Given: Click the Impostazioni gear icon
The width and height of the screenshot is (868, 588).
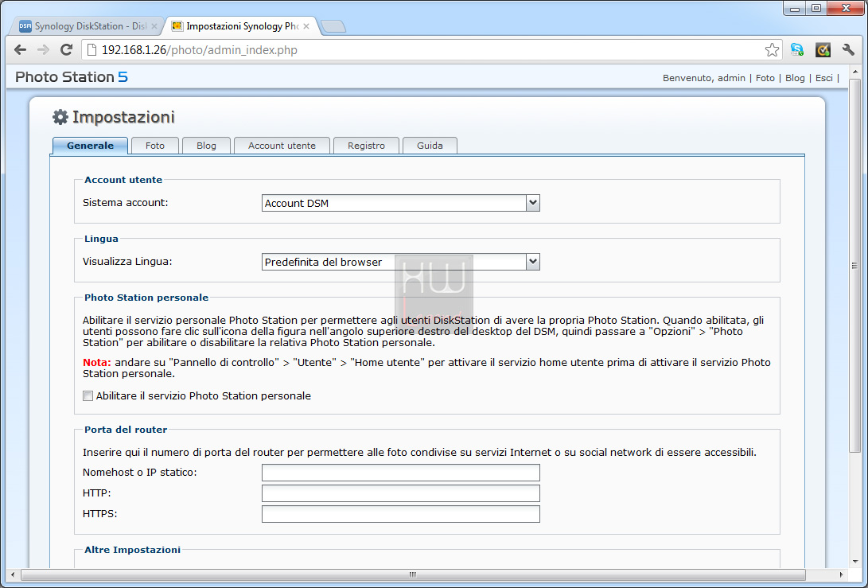Looking at the screenshot, I should [60, 117].
